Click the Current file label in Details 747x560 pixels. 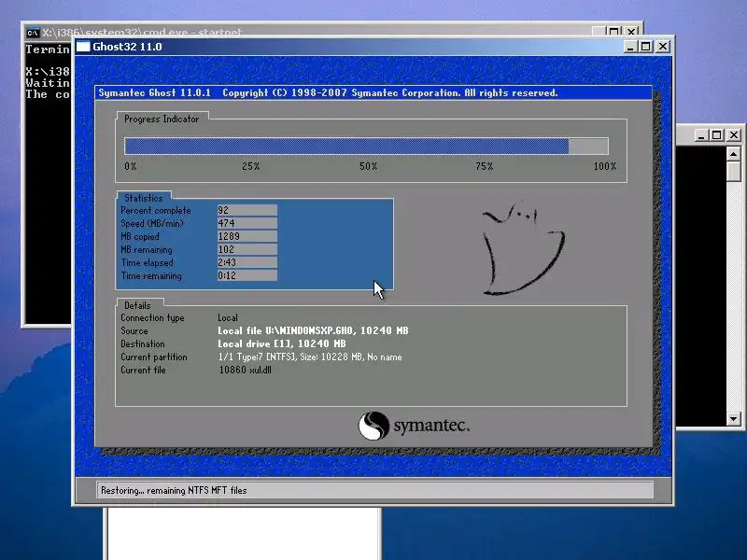coord(144,370)
